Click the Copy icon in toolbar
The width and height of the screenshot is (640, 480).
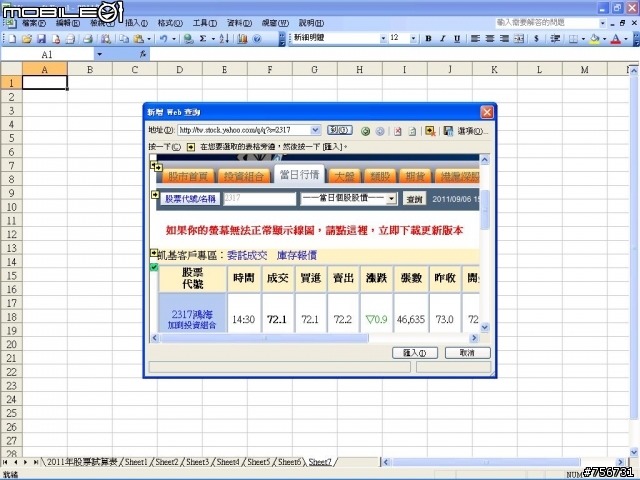(x=124, y=39)
